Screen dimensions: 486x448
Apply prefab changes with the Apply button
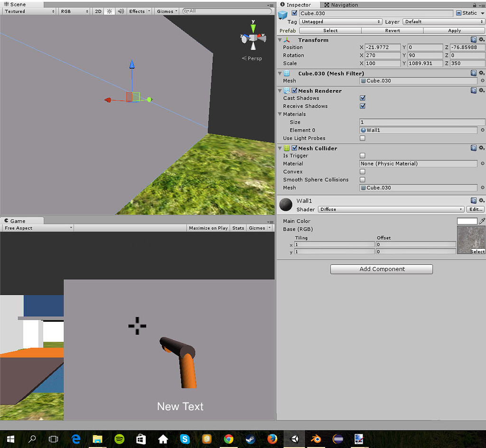(454, 30)
